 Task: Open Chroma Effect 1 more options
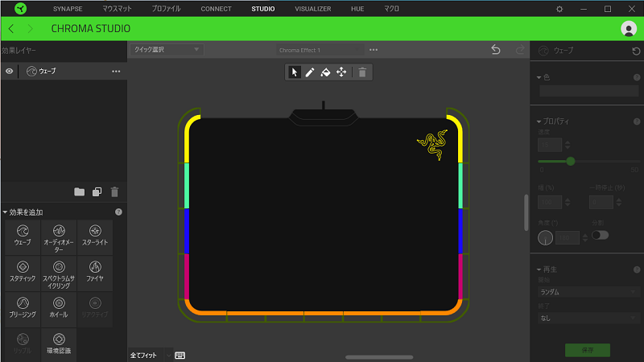[x=374, y=50]
